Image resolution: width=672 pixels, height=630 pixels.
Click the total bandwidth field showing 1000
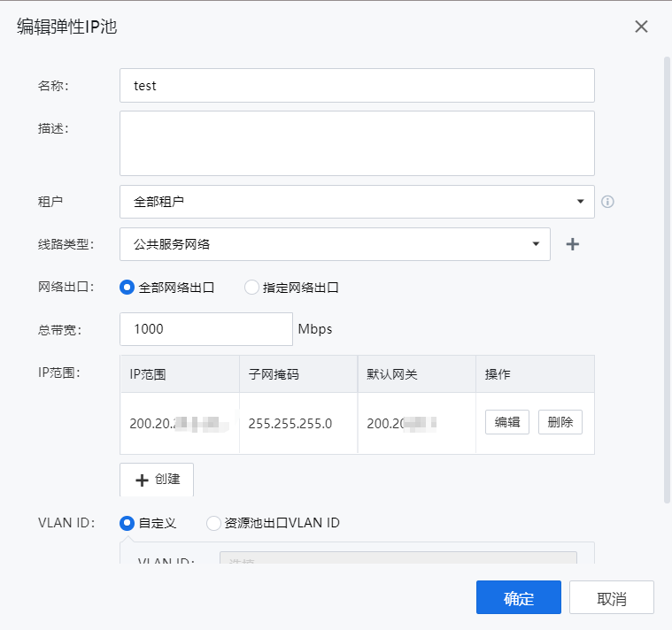pos(206,329)
